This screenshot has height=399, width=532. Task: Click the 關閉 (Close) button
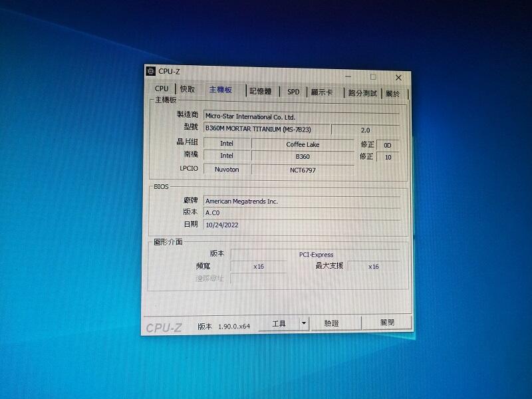click(x=389, y=323)
